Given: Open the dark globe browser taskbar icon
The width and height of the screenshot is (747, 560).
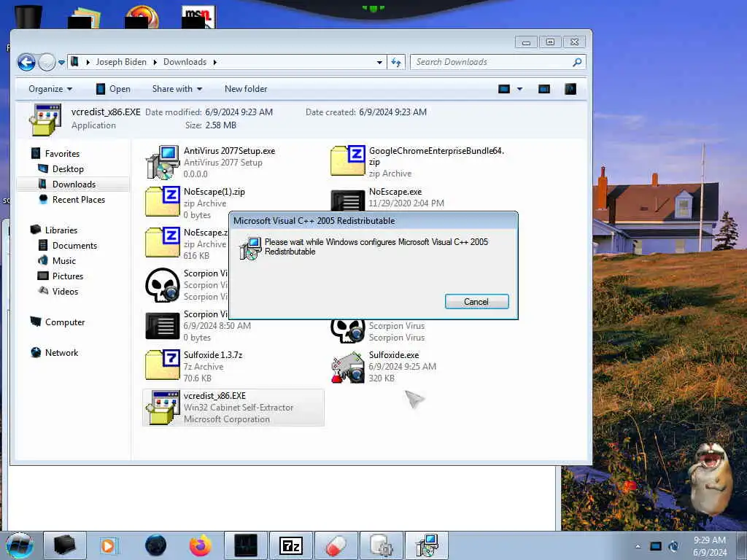Looking at the screenshot, I should pyautogui.click(x=156, y=545).
